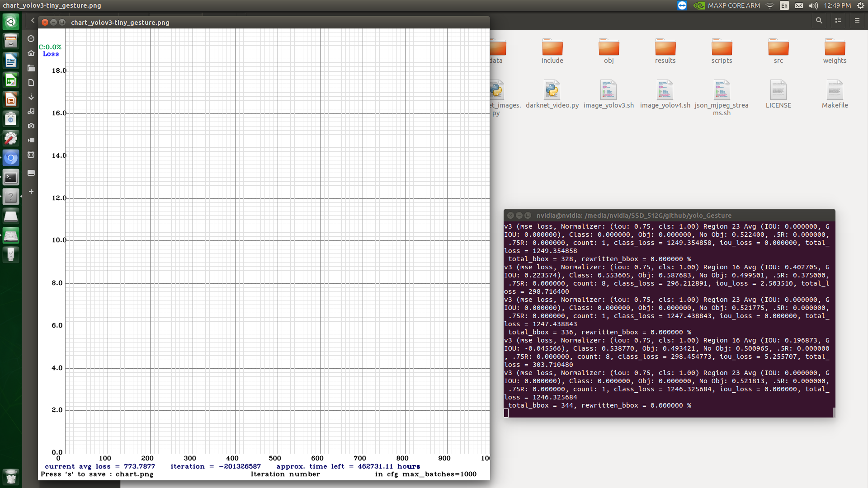Open the Ubuntu Dash search launcher

(11, 22)
